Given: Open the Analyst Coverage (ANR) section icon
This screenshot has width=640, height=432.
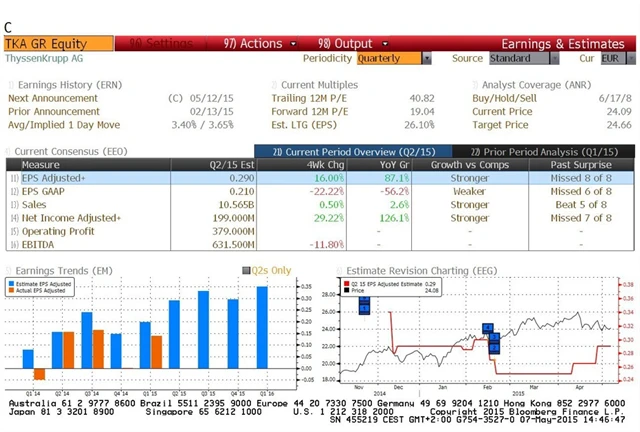Looking at the screenshot, I should coord(475,85).
